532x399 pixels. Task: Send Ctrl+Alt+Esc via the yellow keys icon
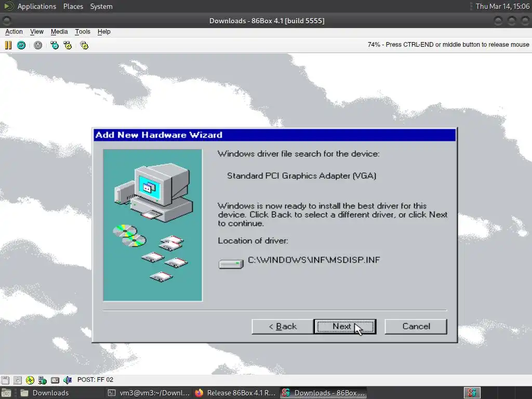pos(68,45)
